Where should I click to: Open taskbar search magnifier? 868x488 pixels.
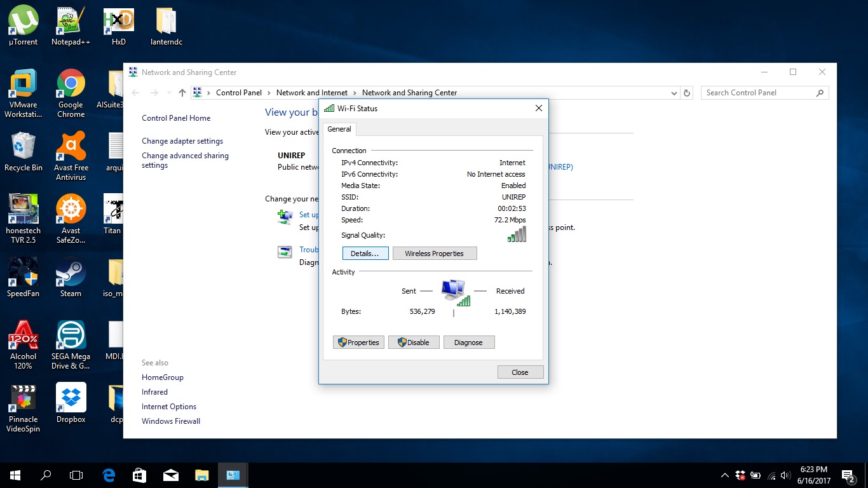click(x=46, y=475)
